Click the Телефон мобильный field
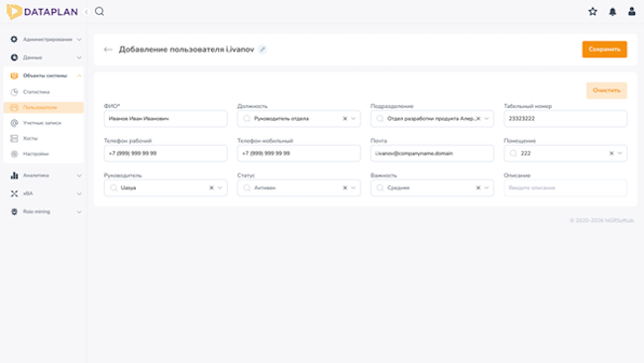Screen dimensions: 644x363 tap(298, 154)
